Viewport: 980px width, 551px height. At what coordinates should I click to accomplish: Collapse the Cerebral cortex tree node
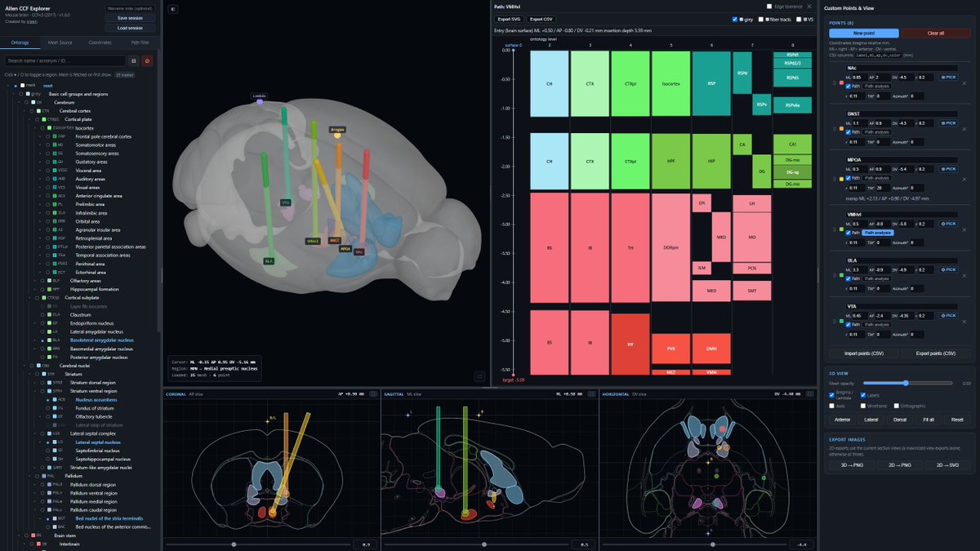point(24,111)
